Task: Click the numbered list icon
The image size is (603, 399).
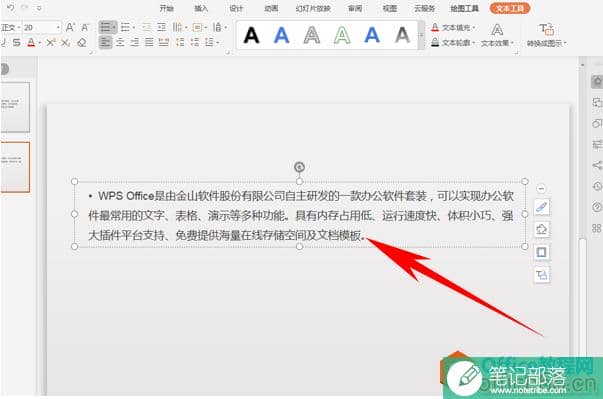Action: coord(125,27)
